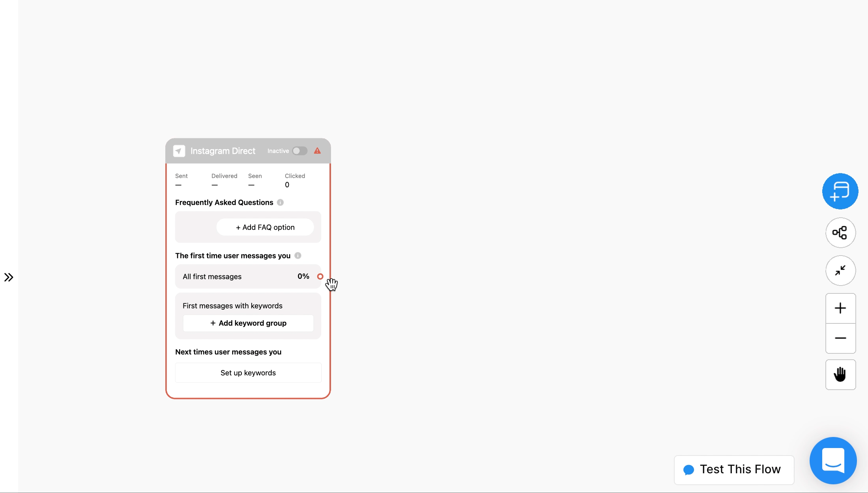Click the first time messages info icon
This screenshot has height=493, width=868.
pyautogui.click(x=297, y=255)
